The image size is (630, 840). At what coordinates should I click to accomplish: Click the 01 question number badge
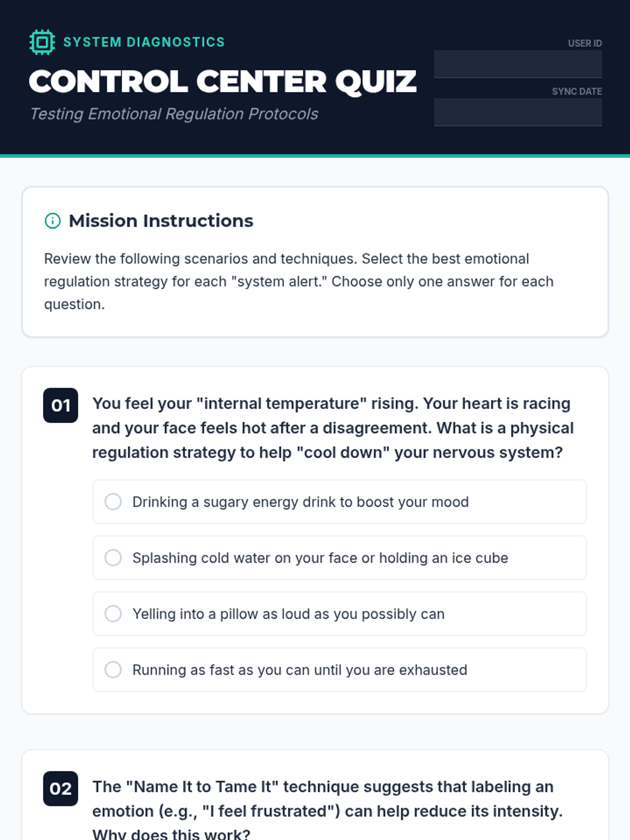(x=60, y=405)
